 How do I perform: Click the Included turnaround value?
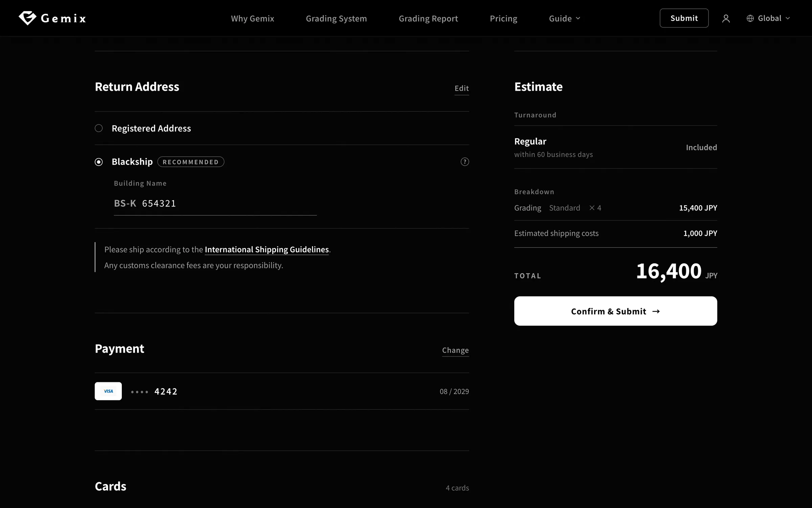pos(701,147)
